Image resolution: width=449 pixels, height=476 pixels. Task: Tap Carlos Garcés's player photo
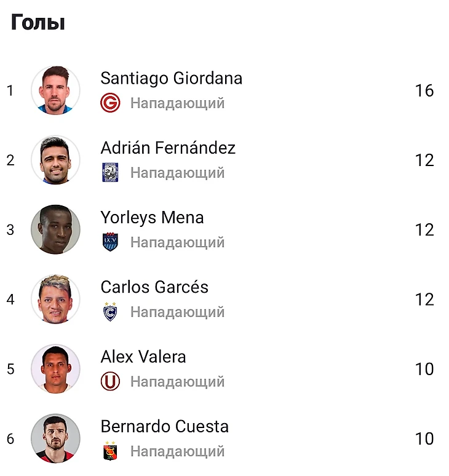pos(55,299)
